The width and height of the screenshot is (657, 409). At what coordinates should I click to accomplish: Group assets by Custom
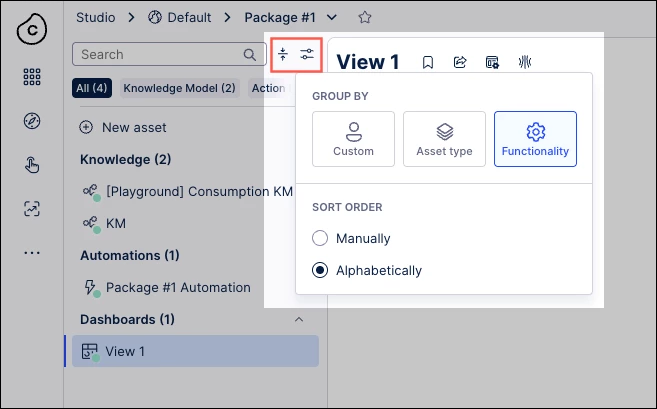point(353,139)
